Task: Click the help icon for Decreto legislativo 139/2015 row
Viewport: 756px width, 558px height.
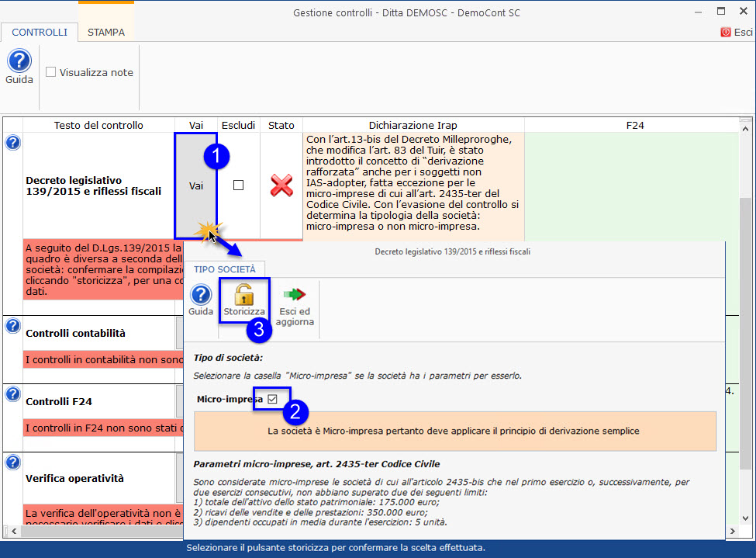Action: pyautogui.click(x=13, y=142)
